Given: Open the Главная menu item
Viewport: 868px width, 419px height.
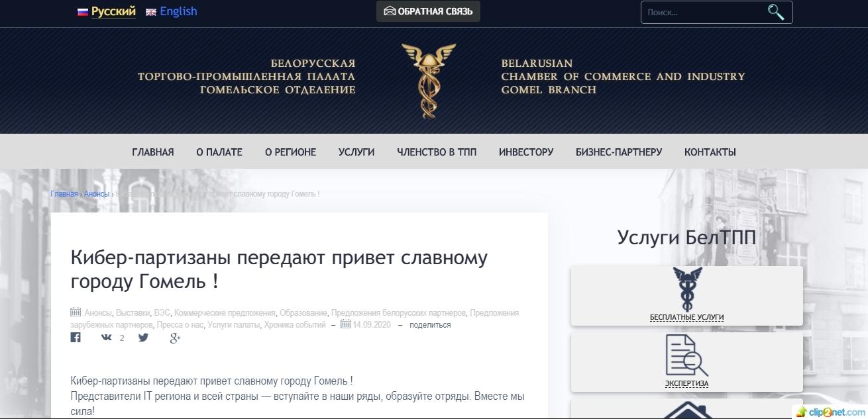Looking at the screenshot, I should point(152,152).
